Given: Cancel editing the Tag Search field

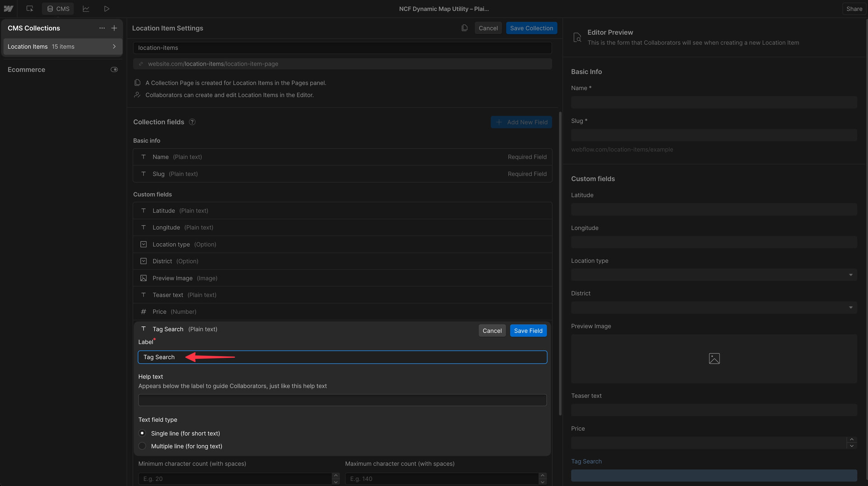Looking at the screenshot, I should (492, 330).
